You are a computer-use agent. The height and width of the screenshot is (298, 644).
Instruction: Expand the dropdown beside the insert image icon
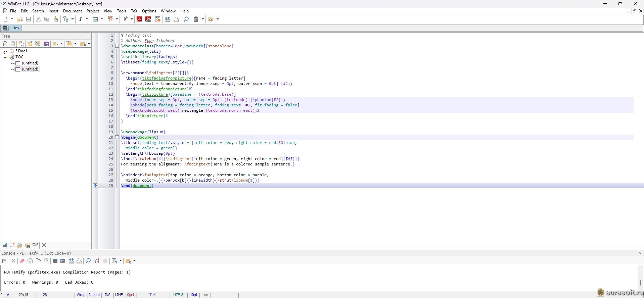click(x=102, y=19)
